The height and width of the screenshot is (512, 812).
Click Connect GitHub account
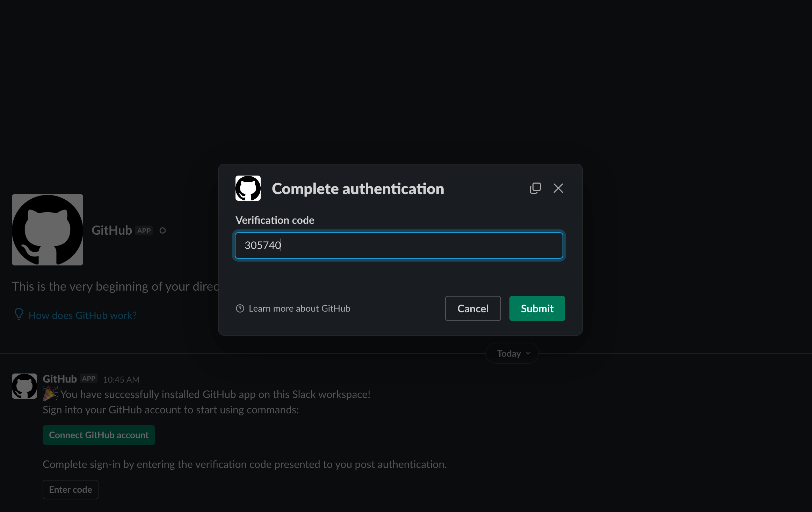pyautogui.click(x=99, y=435)
